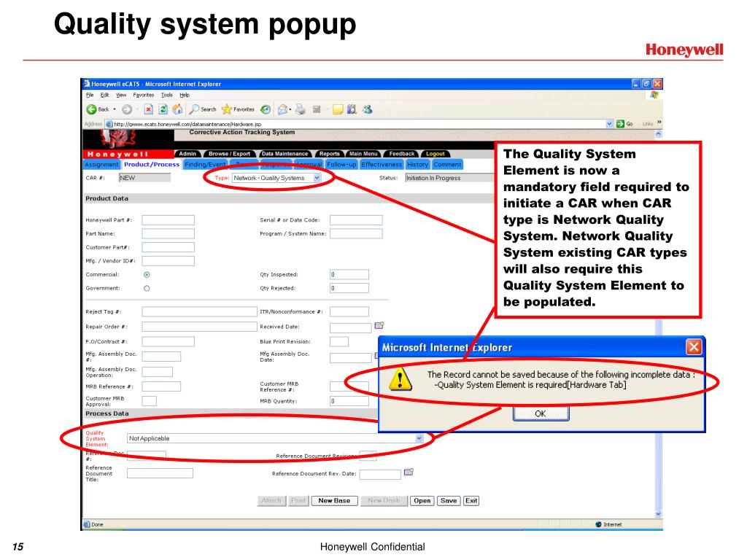Click the page scrollbar up arrow
747x560 pixels.
pos(659,134)
